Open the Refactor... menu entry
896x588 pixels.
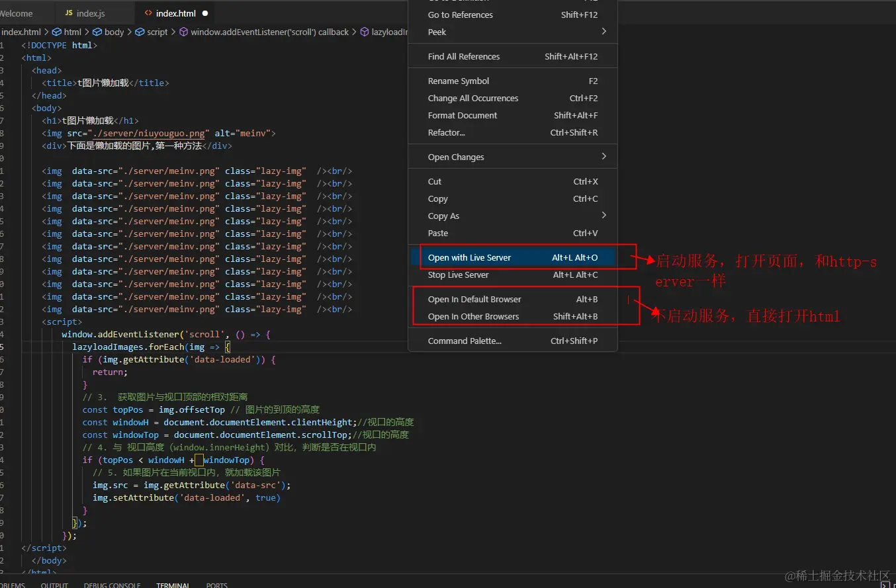[513, 132]
